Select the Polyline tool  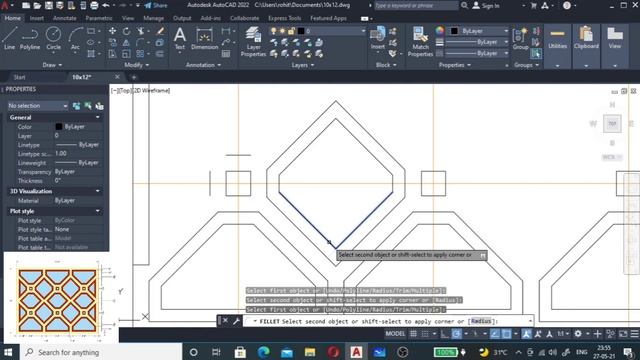[x=30, y=38]
